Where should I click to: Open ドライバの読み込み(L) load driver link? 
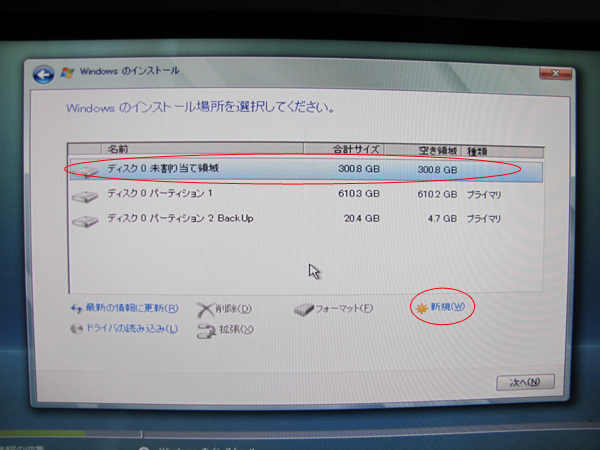click(132, 328)
